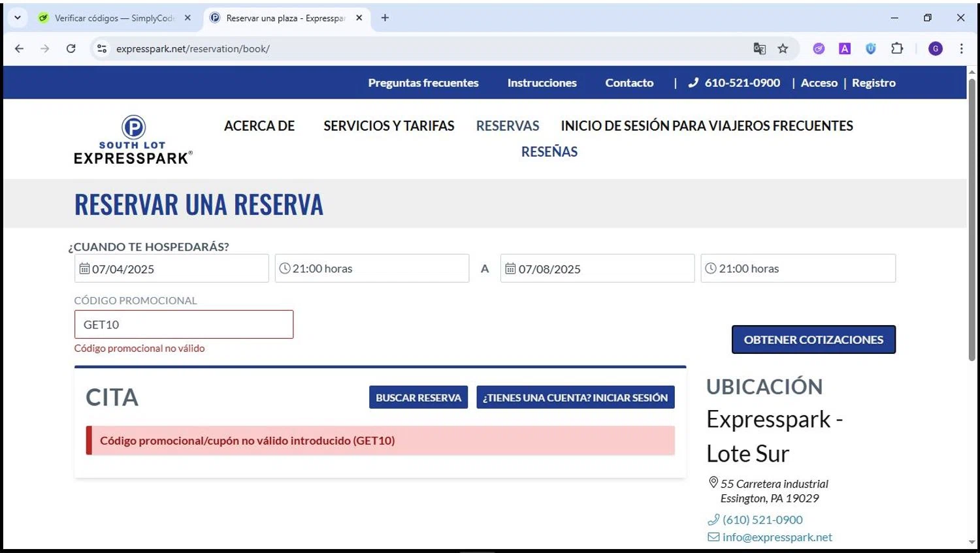Open the ACERCA DE menu item
The height and width of the screenshot is (553, 980).
click(x=259, y=126)
